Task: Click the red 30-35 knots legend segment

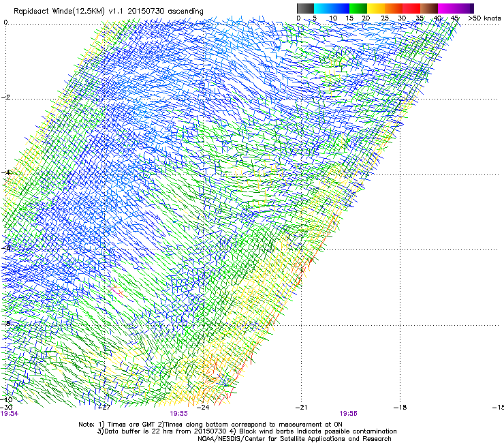Action: (411, 8)
